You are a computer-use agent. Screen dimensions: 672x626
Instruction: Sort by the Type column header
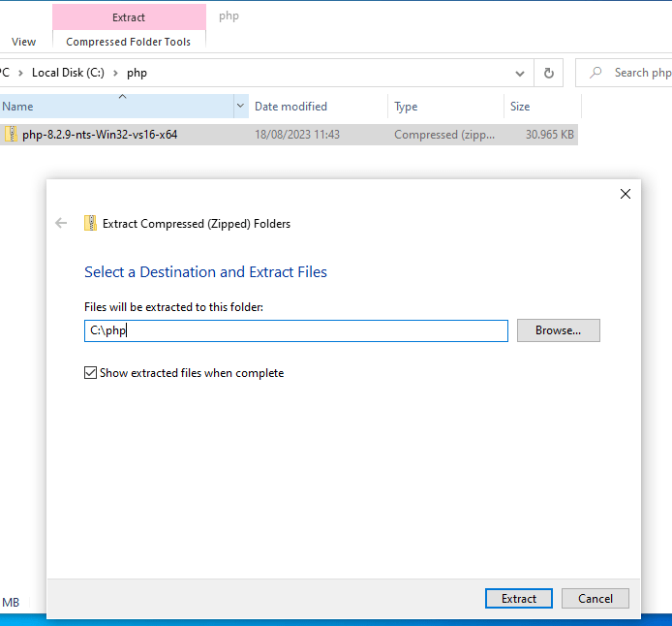point(446,106)
